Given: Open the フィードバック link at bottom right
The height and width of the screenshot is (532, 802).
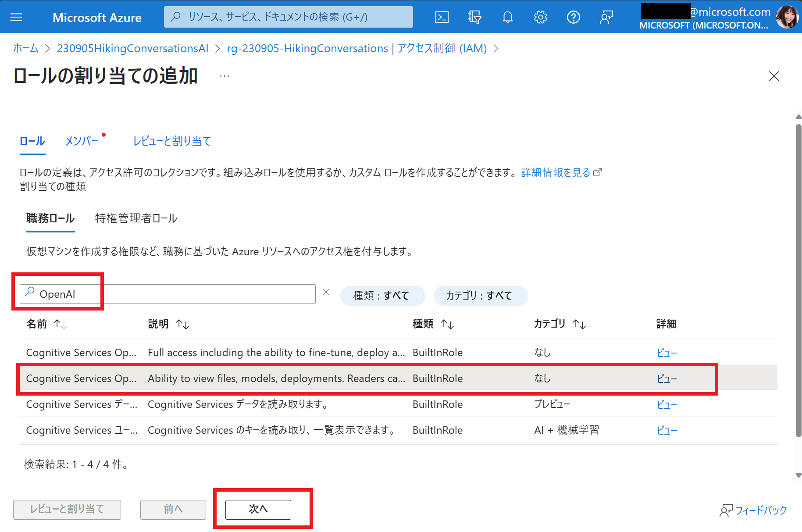Looking at the screenshot, I should [x=753, y=511].
